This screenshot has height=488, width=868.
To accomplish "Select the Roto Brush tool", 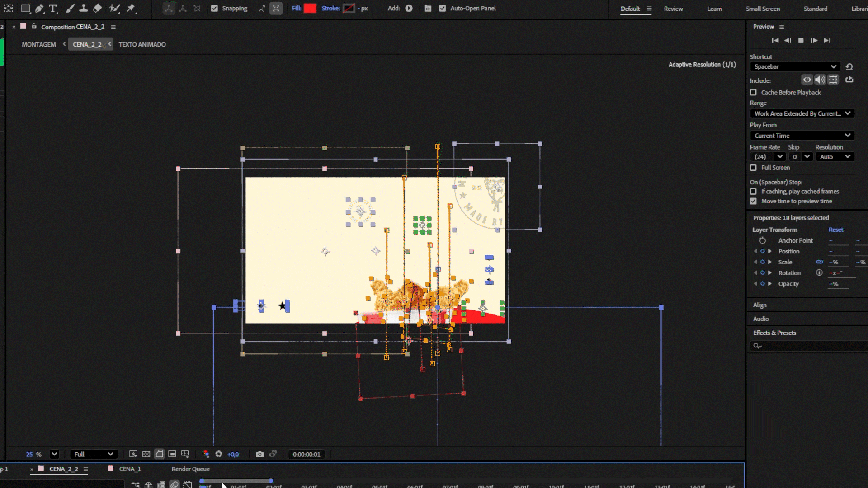I will pos(114,8).
